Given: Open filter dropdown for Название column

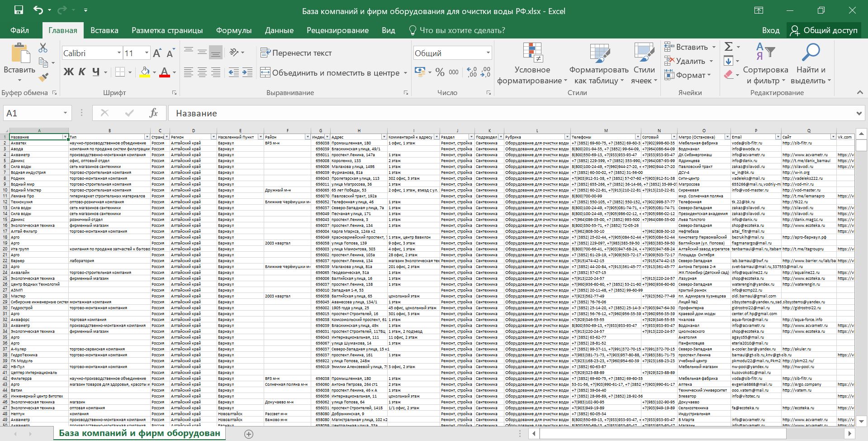Looking at the screenshot, I should pos(65,137).
